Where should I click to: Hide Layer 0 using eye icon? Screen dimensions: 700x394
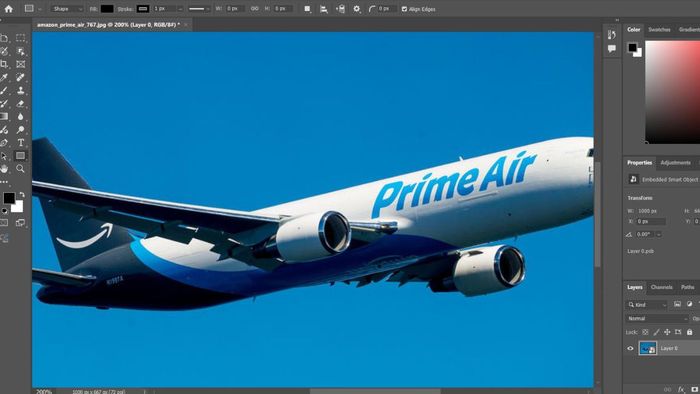tap(630, 348)
